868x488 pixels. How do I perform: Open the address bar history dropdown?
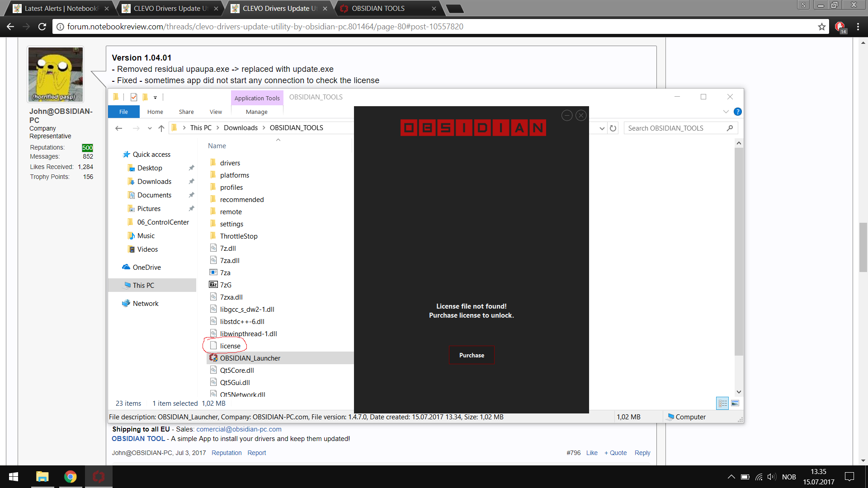pos(602,128)
